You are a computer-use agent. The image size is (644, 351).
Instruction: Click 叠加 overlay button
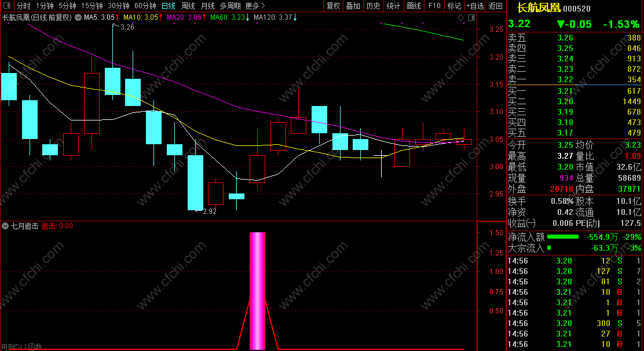click(x=353, y=6)
